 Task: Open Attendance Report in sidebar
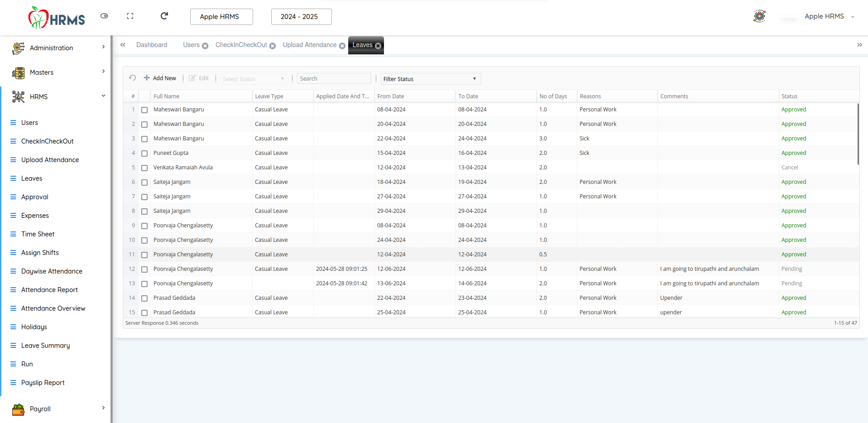click(x=49, y=290)
